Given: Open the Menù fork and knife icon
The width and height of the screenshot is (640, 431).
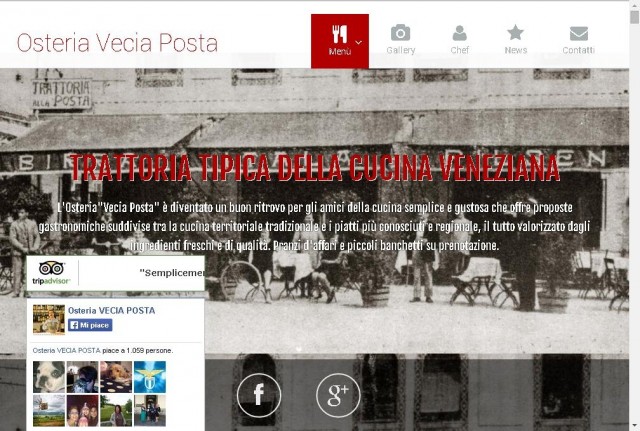Looking at the screenshot, I should coord(339,34).
